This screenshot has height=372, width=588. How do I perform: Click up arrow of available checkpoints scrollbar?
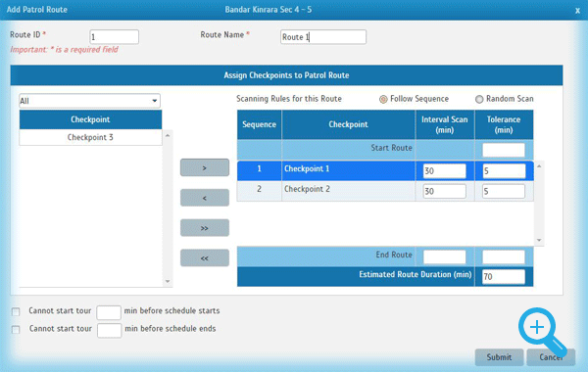[168, 136]
